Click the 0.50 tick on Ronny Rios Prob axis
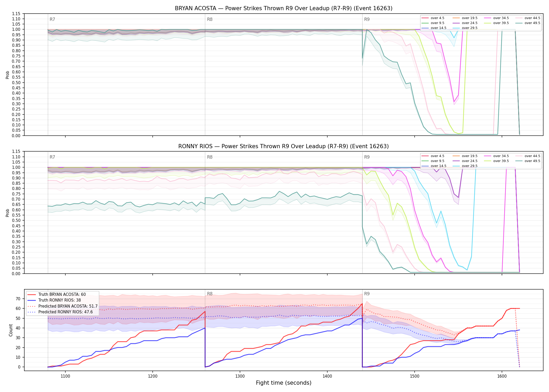The height and width of the screenshot is (392, 549). point(16,221)
